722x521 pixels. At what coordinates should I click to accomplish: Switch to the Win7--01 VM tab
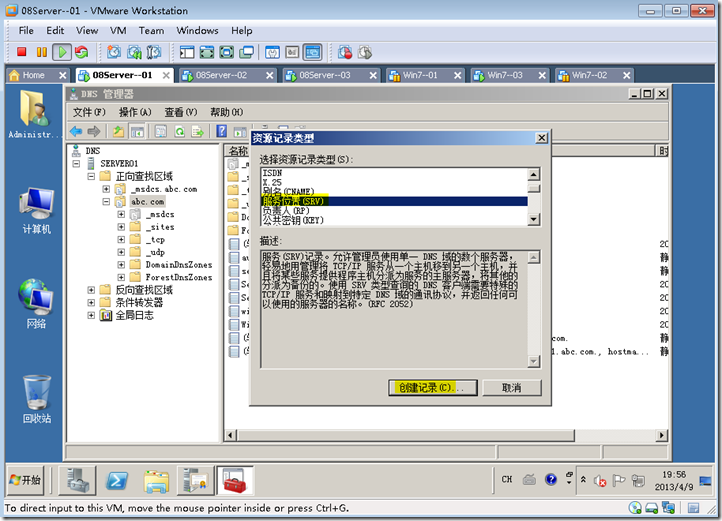(419, 75)
